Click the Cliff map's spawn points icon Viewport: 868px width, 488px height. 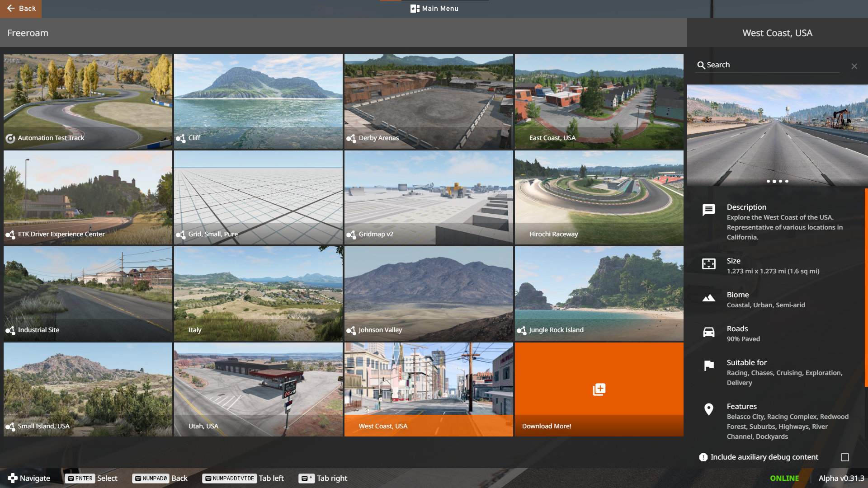click(x=181, y=138)
